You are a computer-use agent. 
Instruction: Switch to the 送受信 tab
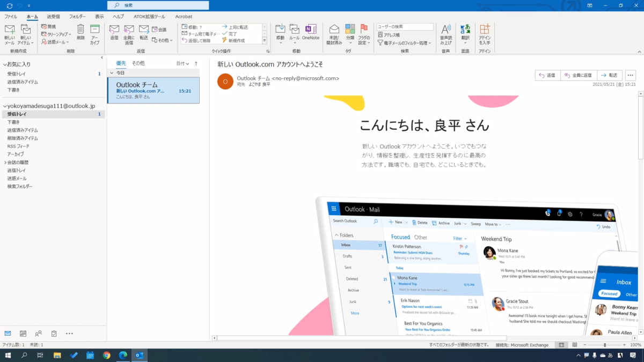tap(53, 17)
